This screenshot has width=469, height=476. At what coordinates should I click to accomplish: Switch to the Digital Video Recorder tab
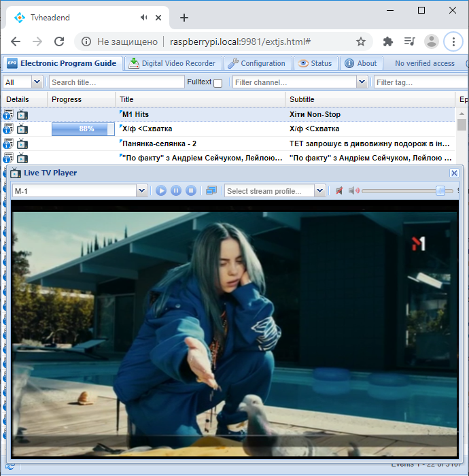173,63
